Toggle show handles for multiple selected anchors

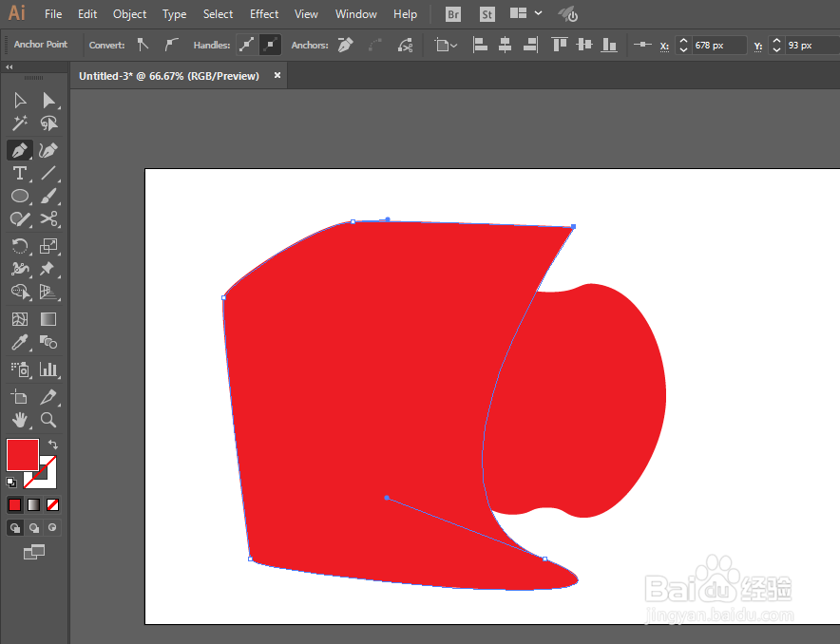point(246,45)
